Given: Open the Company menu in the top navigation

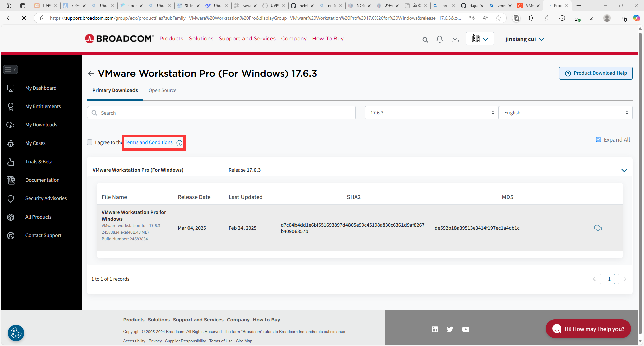Looking at the screenshot, I should click(x=294, y=39).
